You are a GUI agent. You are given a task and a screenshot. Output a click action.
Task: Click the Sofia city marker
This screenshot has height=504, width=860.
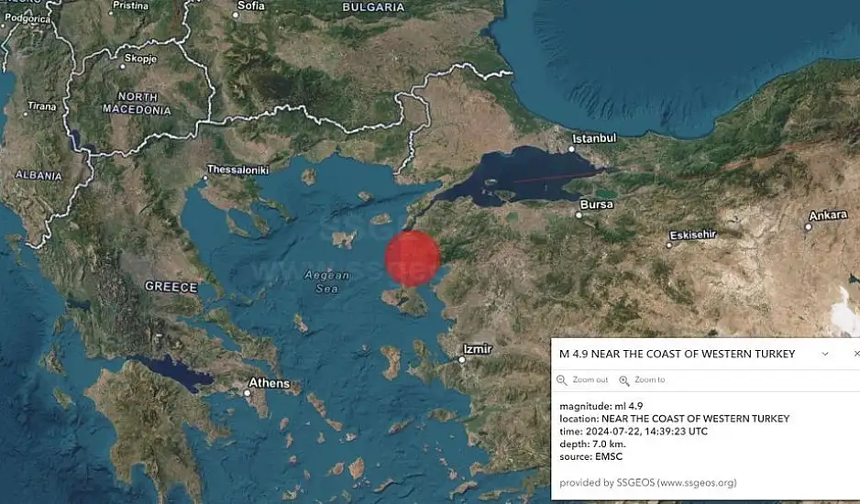(236, 15)
